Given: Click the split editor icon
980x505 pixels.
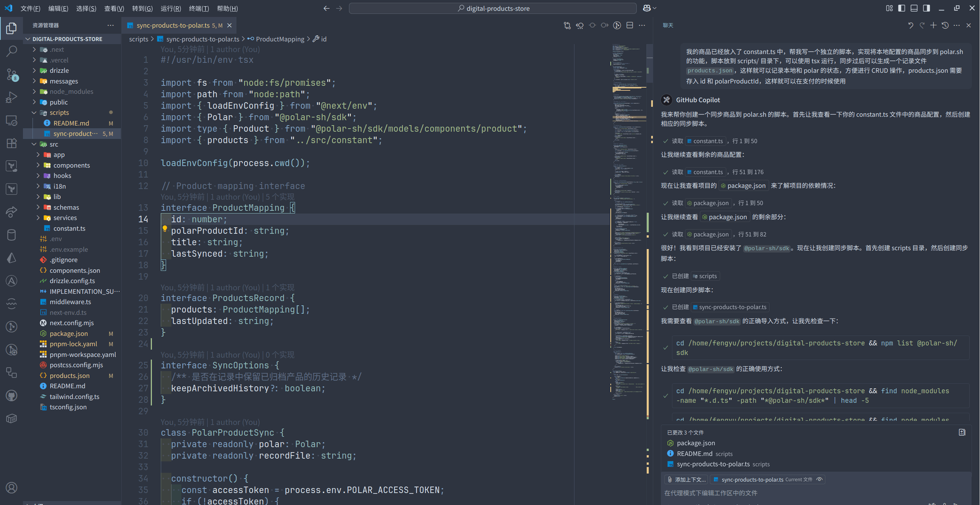Looking at the screenshot, I should click(x=630, y=25).
